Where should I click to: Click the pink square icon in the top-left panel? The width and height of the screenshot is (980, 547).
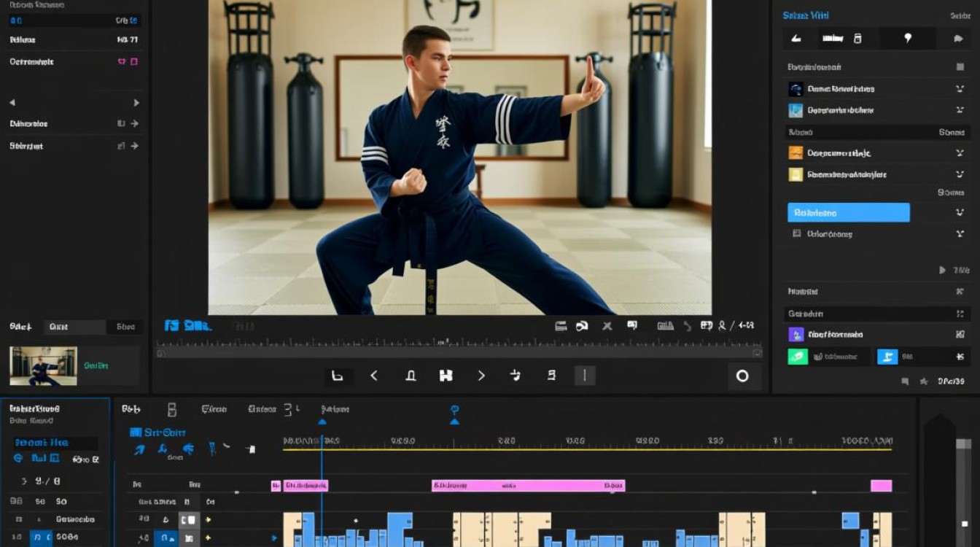[x=133, y=62]
